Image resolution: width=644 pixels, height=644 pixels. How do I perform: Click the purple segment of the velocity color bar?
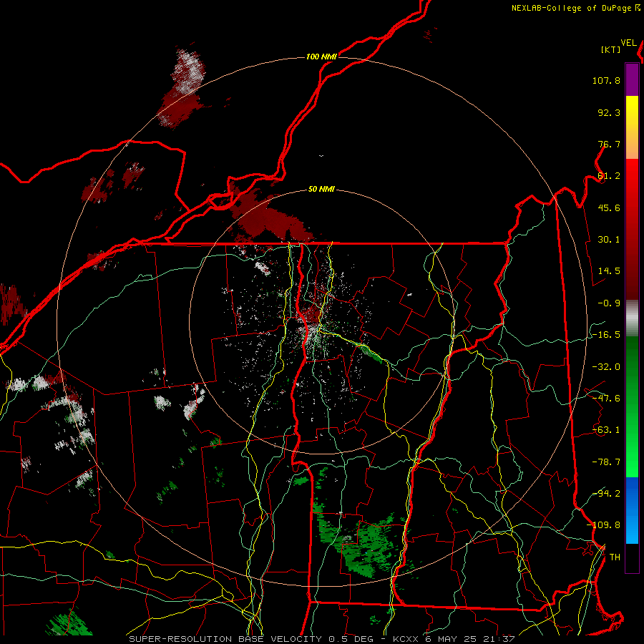point(632,79)
